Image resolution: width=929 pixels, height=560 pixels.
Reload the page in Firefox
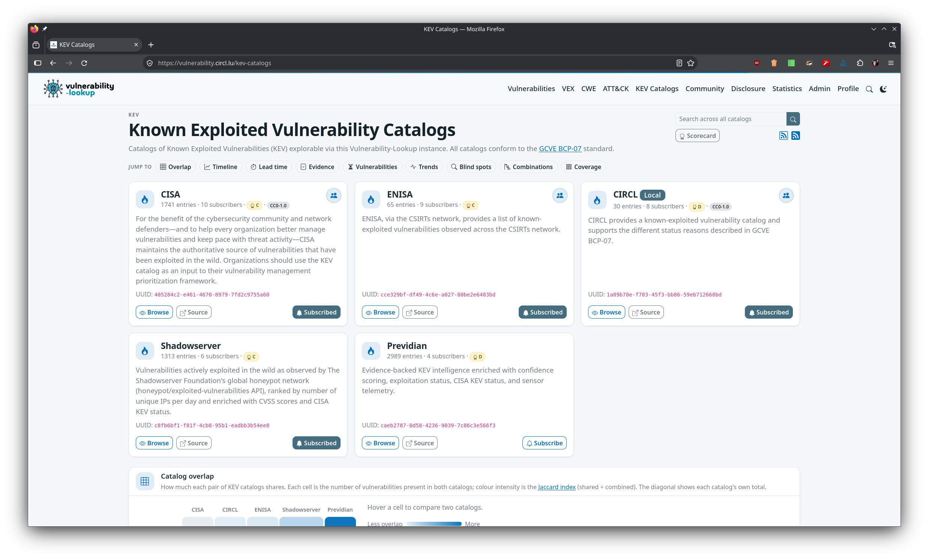(x=84, y=63)
